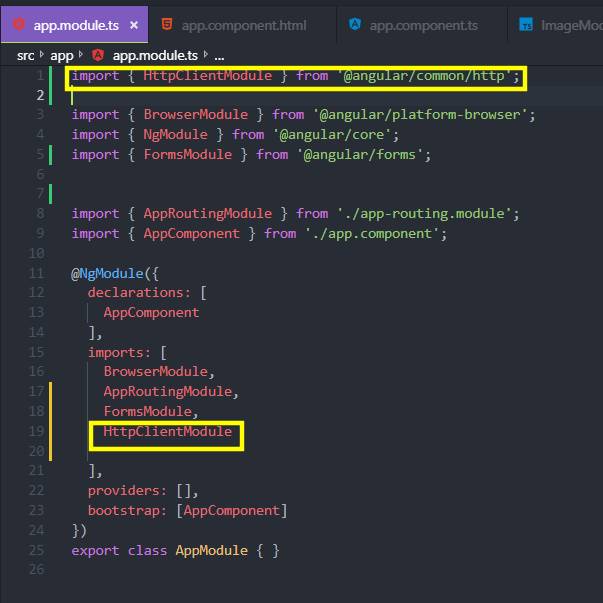This screenshot has width=603, height=603.
Task: Click the '@angular/forms' string
Action: click(x=360, y=155)
